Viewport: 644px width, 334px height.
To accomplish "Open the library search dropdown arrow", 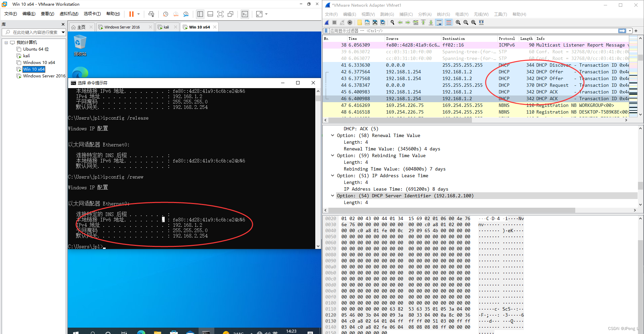I will (63, 32).
